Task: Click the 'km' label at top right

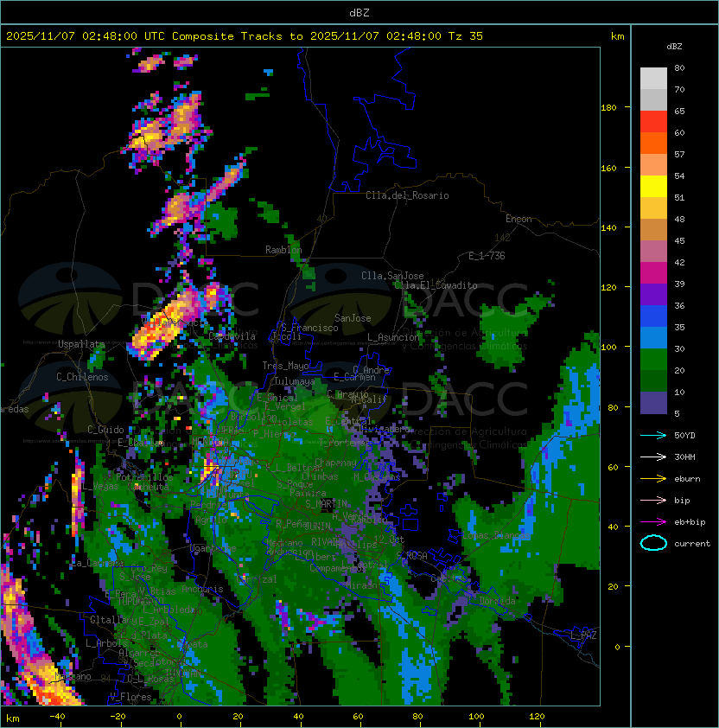Action: (617, 36)
